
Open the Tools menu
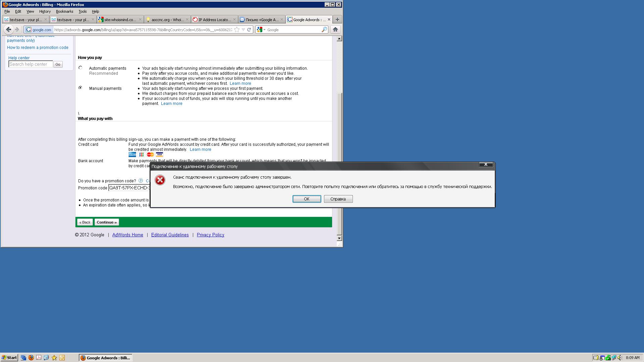tap(83, 11)
